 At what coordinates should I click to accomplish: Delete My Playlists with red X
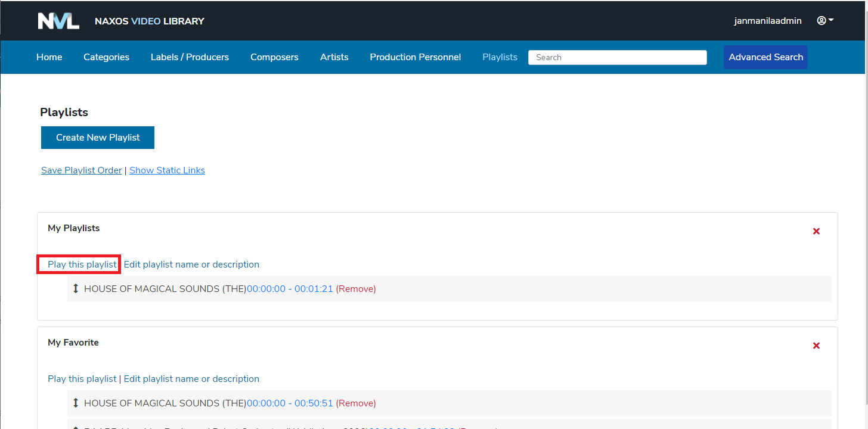pyautogui.click(x=816, y=231)
